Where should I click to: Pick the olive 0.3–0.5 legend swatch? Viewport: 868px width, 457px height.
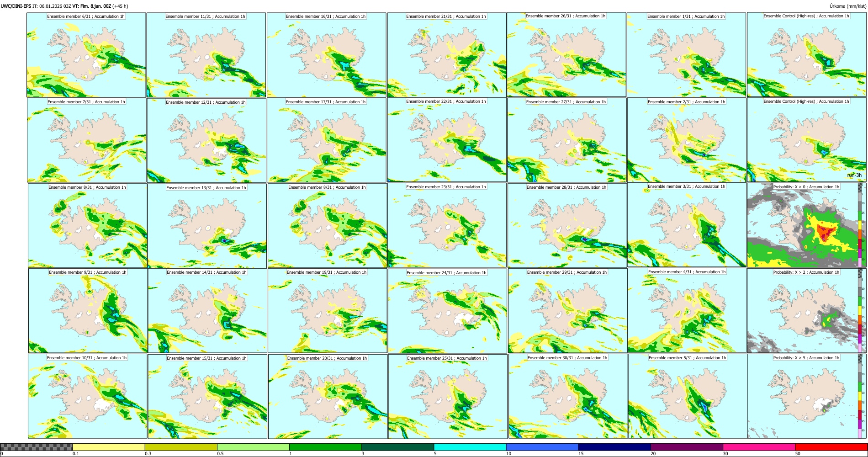tap(181, 447)
